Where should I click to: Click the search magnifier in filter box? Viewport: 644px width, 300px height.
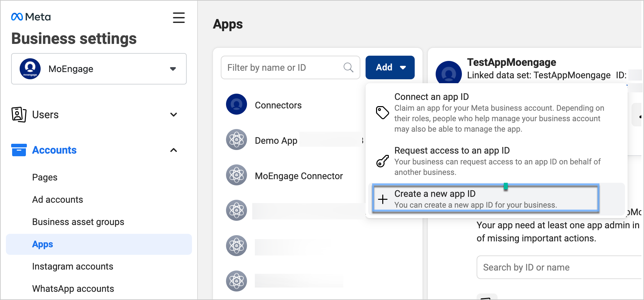pos(348,67)
